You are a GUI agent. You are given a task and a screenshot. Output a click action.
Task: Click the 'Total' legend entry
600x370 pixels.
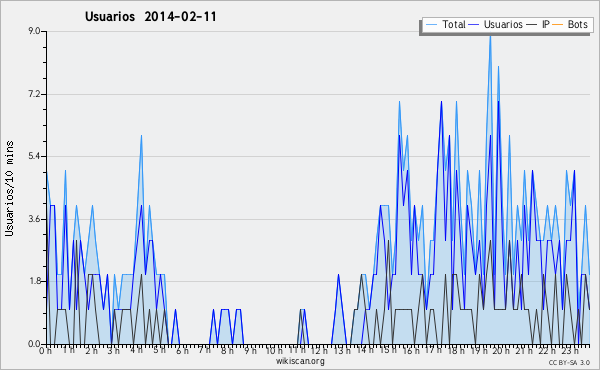[445, 24]
